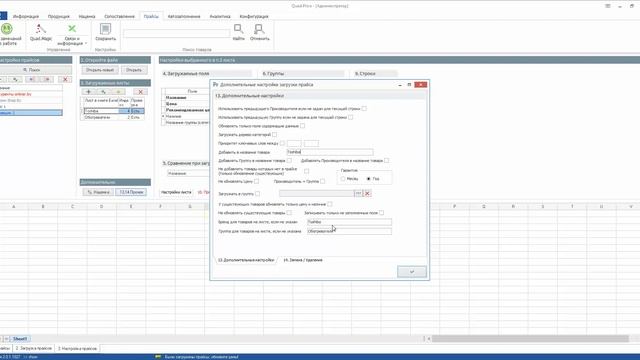The image size is (640, 360).
Task: Open the Аналитика ribbon tab
Action: pyautogui.click(x=220, y=16)
